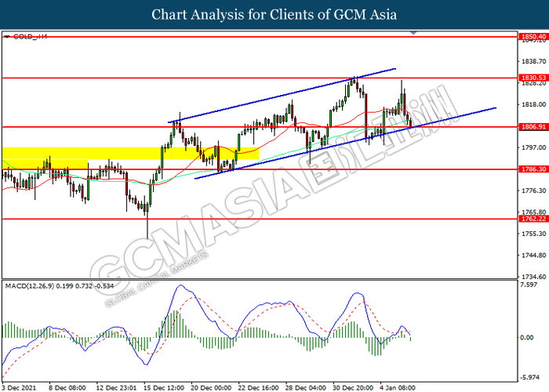Click the Chart Analysis for Clients of GCM Asia title
549x392 pixels.
pos(274,15)
